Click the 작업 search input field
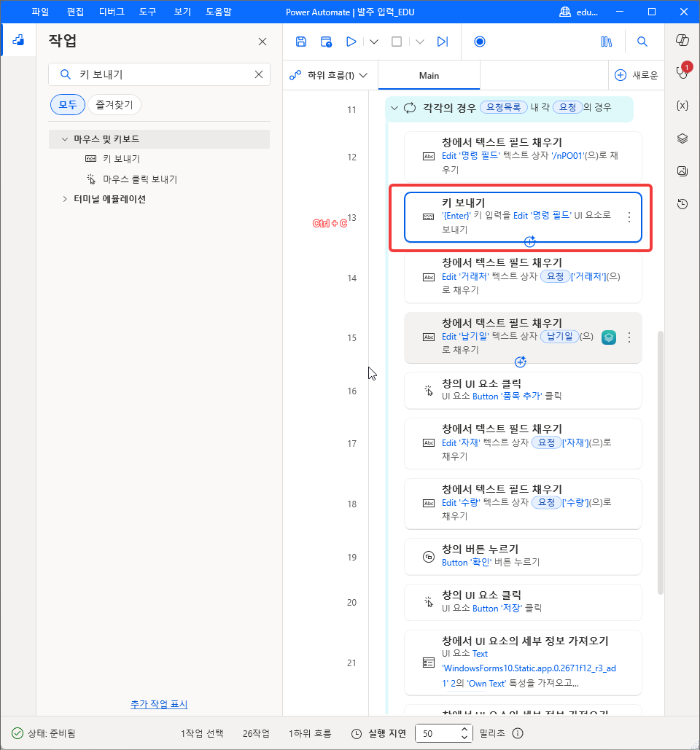 click(160, 74)
